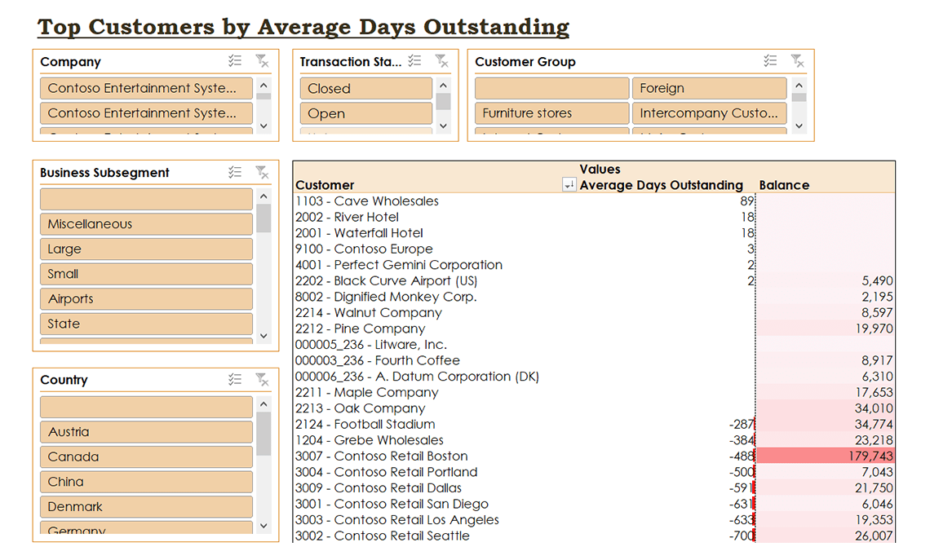
Task: Clear filter on Business Subsegment slicer
Action: (262, 173)
